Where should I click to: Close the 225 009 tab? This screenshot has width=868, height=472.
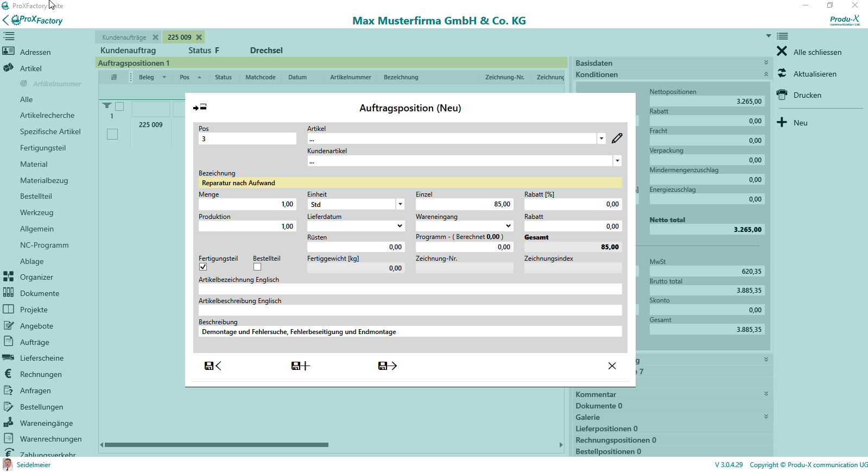[199, 37]
